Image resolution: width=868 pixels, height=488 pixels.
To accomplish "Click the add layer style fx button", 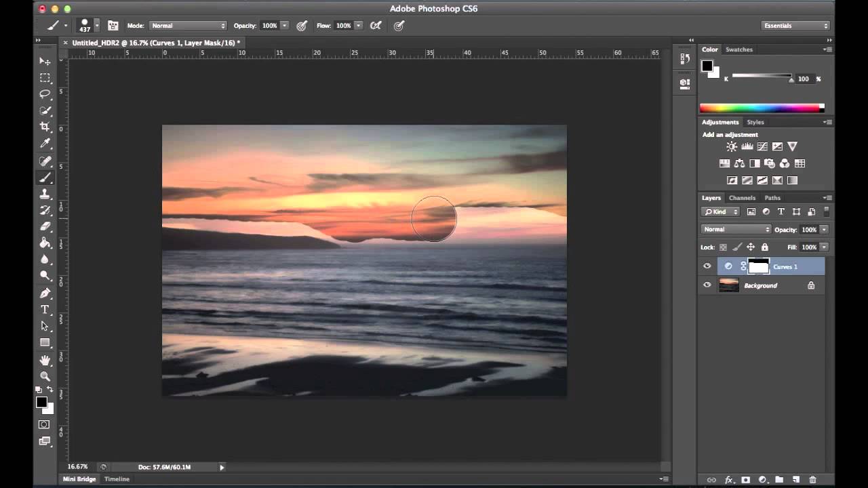I will pos(729,480).
